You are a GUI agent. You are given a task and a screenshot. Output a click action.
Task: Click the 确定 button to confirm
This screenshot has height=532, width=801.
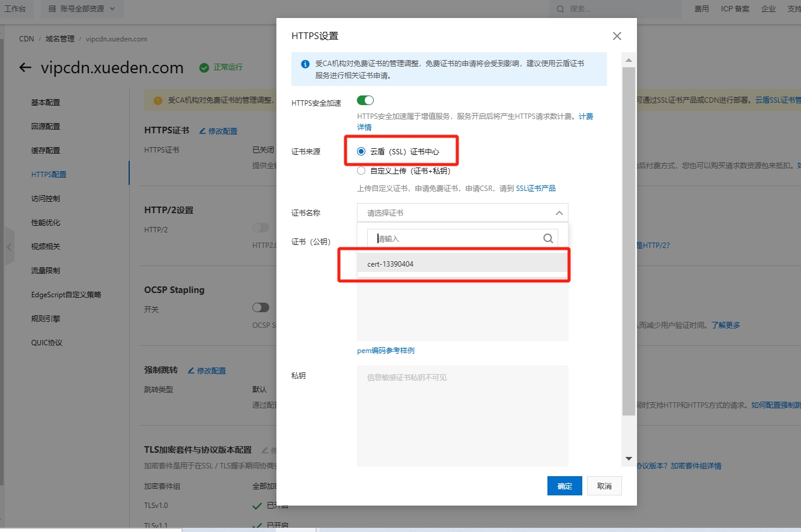pyautogui.click(x=564, y=486)
